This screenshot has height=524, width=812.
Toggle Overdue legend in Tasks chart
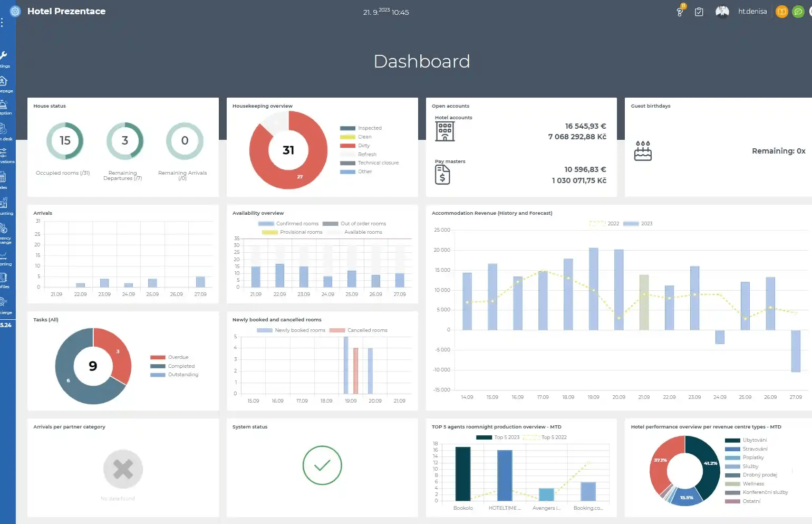coord(169,357)
